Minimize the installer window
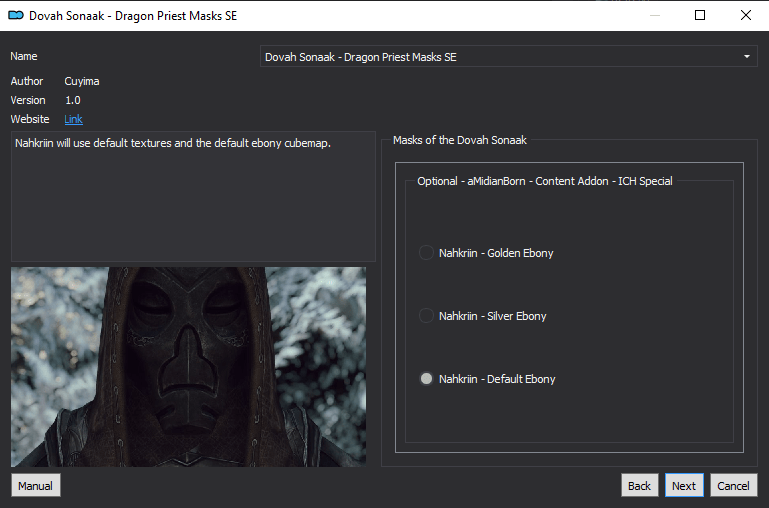This screenshot has width=769, height=508. [x=654, y=15]
